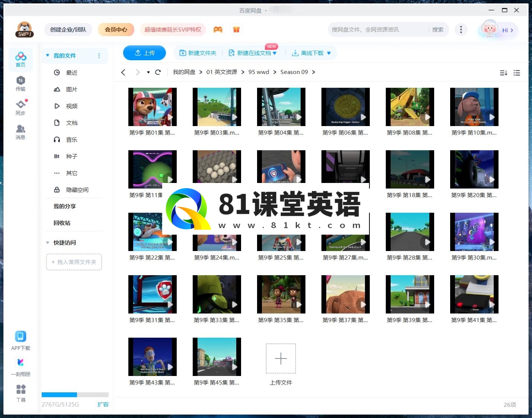Click the sort order icon
The width and height of the screenshot is (532, 418).
503,73
